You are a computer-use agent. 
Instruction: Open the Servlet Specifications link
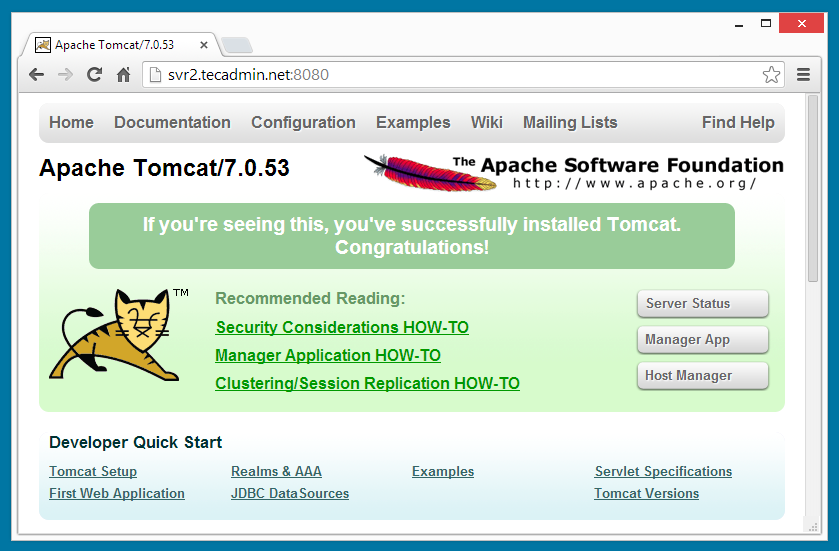(663, 471)
